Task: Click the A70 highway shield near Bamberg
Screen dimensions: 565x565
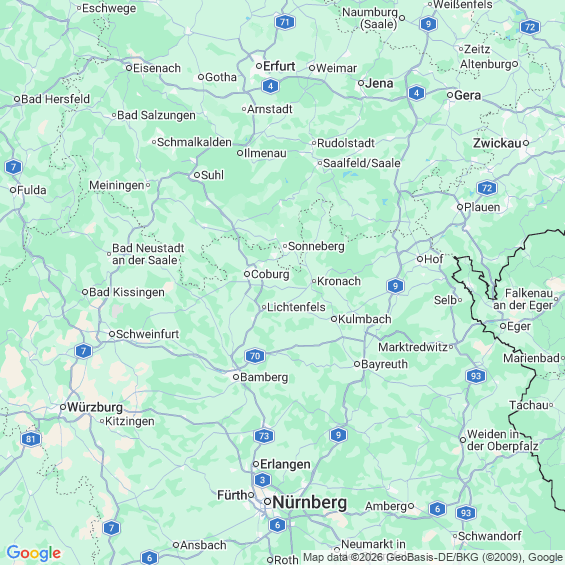Action: 255,356
